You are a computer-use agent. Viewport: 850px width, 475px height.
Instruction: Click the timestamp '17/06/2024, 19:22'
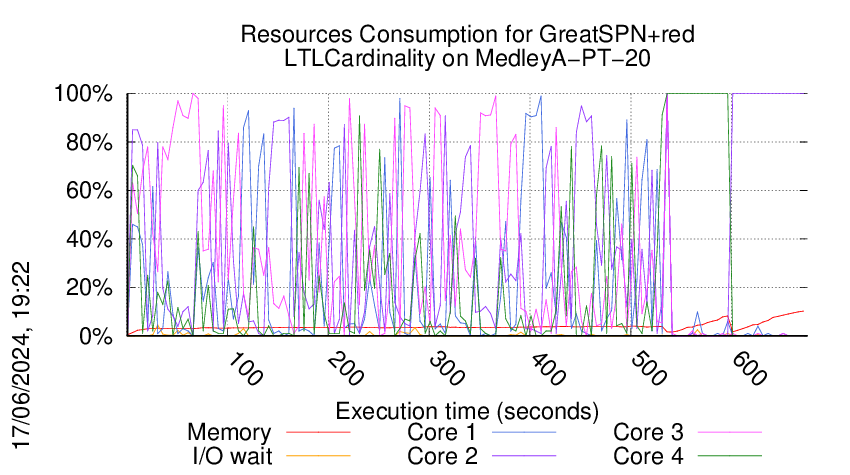(x=22, y=355)
